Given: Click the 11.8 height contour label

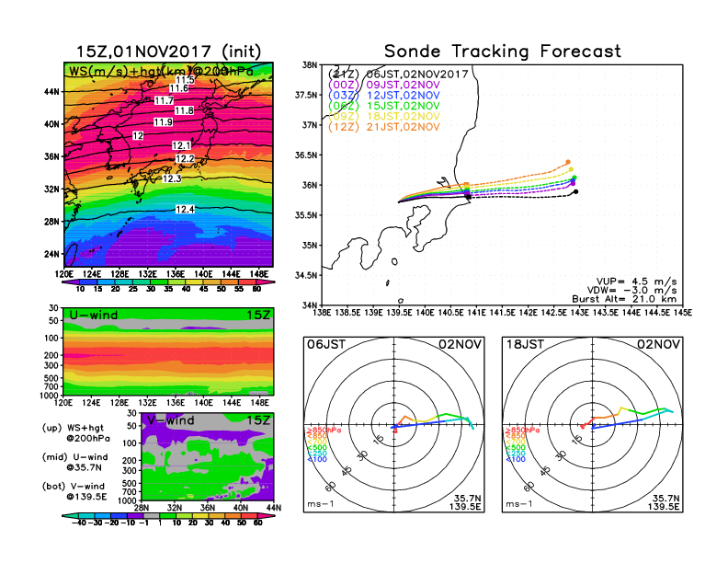Looking at the screenshot, I should 185,110.
